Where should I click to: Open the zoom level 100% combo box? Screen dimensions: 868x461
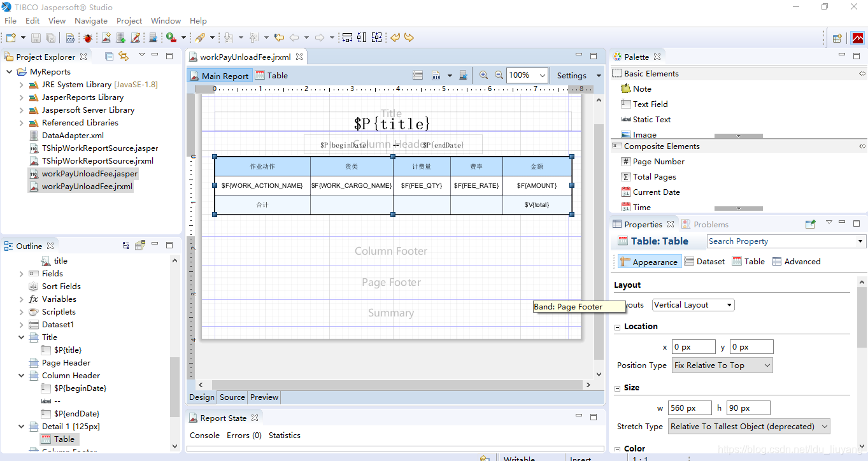527,75
